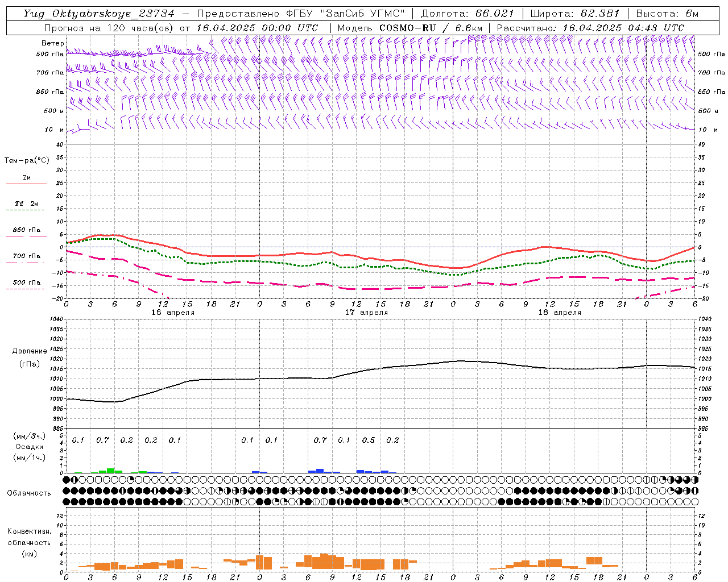This screenshot has height=582, width=728.
Task: Click the "Td 2м" dew point legend label
Action: pos(26,203)
